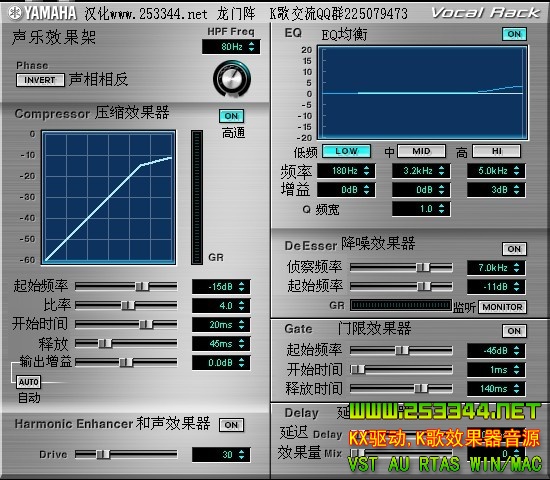Toggle the Harmonic Enhancer ON switch
The width and height of the screenshot is (550, 480).
point(231,425)
